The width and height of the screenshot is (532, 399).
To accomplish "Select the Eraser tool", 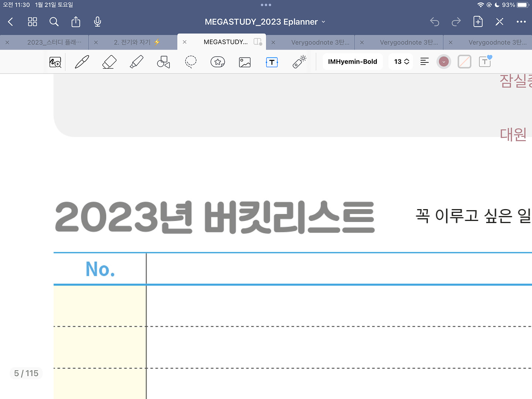I will 109,62.
